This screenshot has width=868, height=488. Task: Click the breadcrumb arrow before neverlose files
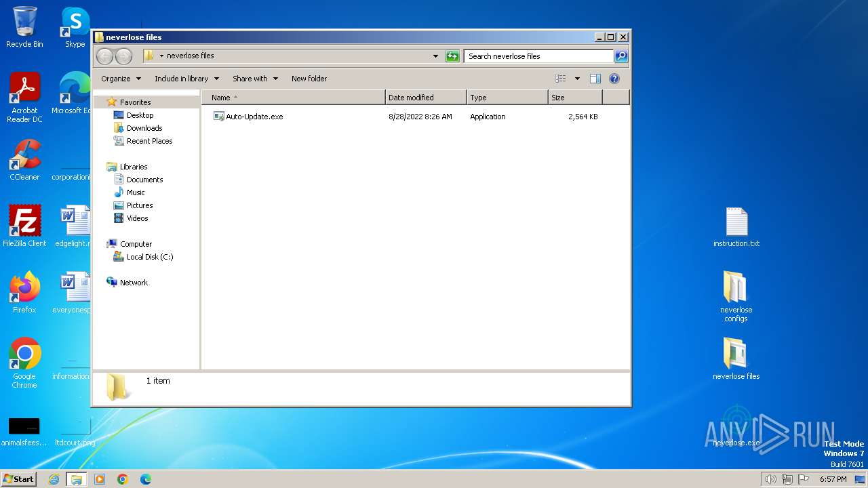point(161,56)
